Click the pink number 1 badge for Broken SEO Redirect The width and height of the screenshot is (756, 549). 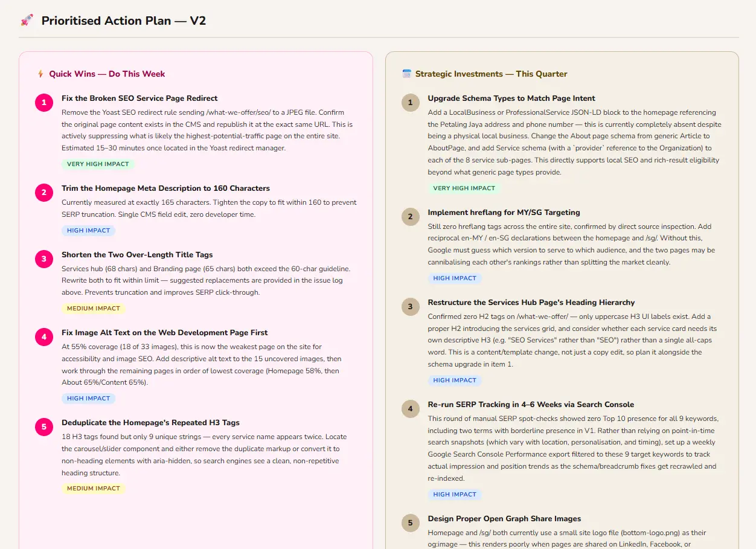click(x=44, y=103)
